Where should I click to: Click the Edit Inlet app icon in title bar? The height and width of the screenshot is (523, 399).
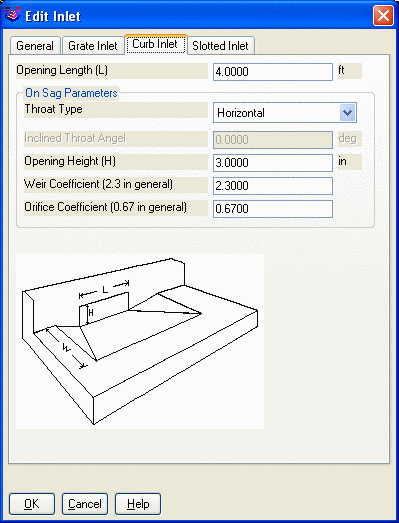coord(13,15)
